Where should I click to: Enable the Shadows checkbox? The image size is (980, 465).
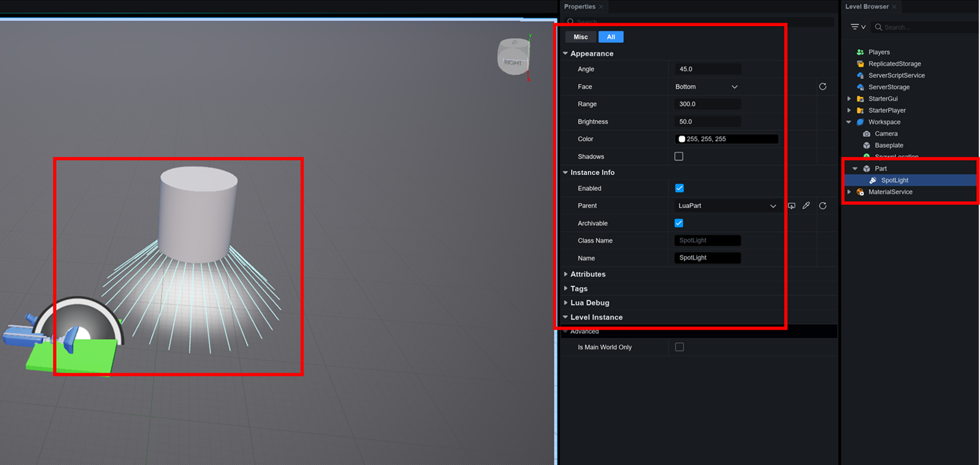(x=679, y=157)
